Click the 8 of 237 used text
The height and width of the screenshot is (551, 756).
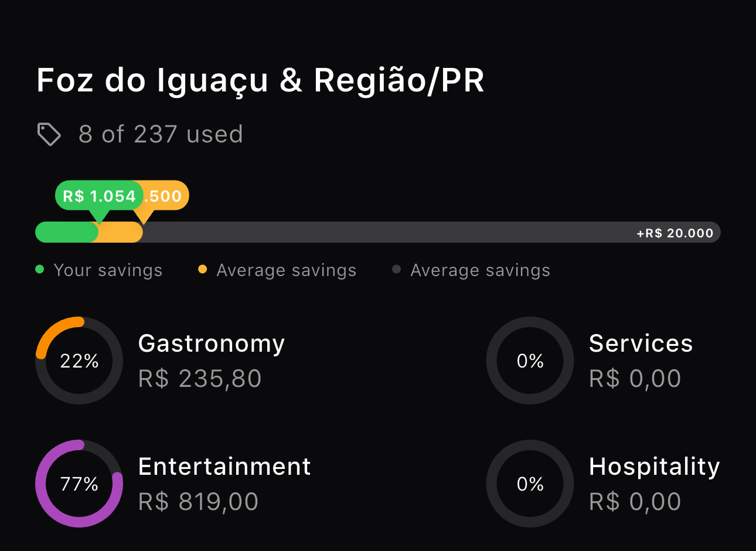tap(161, 134)
